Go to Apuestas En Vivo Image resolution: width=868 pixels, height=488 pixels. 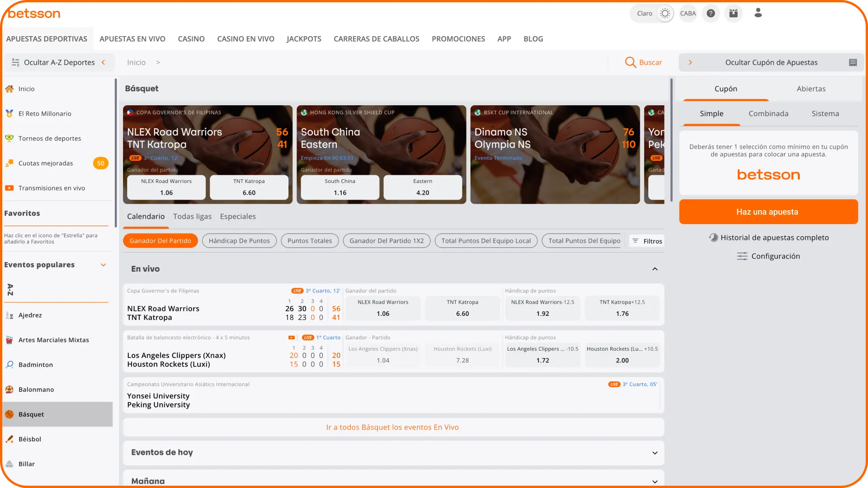(x=132, y=39)
